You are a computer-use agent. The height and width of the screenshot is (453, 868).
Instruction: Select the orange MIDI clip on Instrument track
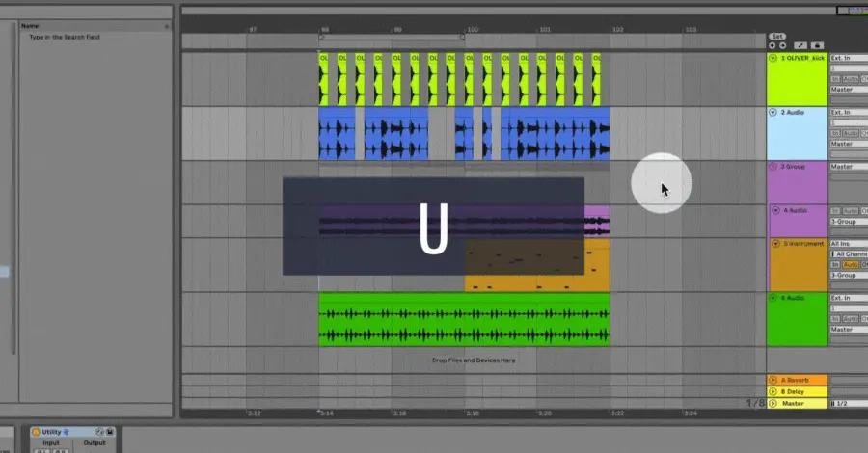click(537, 264)
